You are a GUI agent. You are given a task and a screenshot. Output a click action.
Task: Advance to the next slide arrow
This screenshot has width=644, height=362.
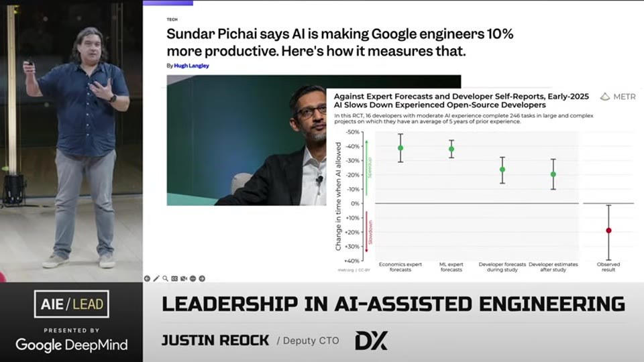coord(202,279)
